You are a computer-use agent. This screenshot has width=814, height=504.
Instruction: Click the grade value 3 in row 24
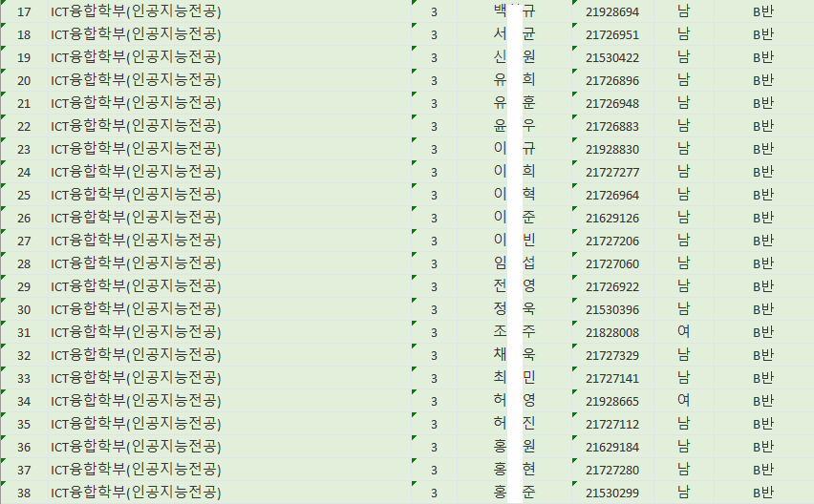(x=435, y=172)
